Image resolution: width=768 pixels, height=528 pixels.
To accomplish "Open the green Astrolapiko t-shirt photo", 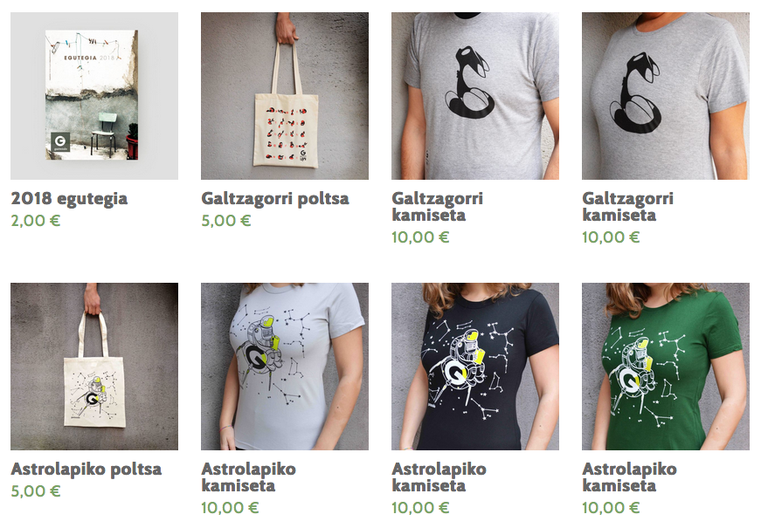I will point(666,366).
